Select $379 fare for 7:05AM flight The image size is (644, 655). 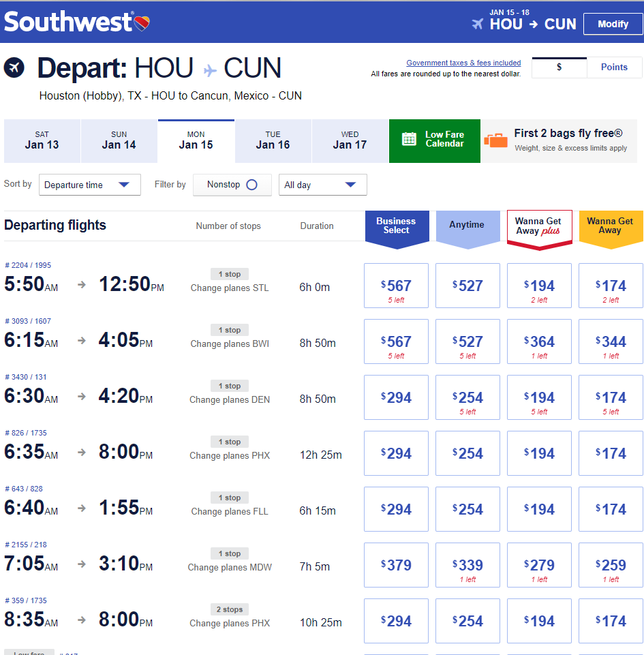pos(397,565)
